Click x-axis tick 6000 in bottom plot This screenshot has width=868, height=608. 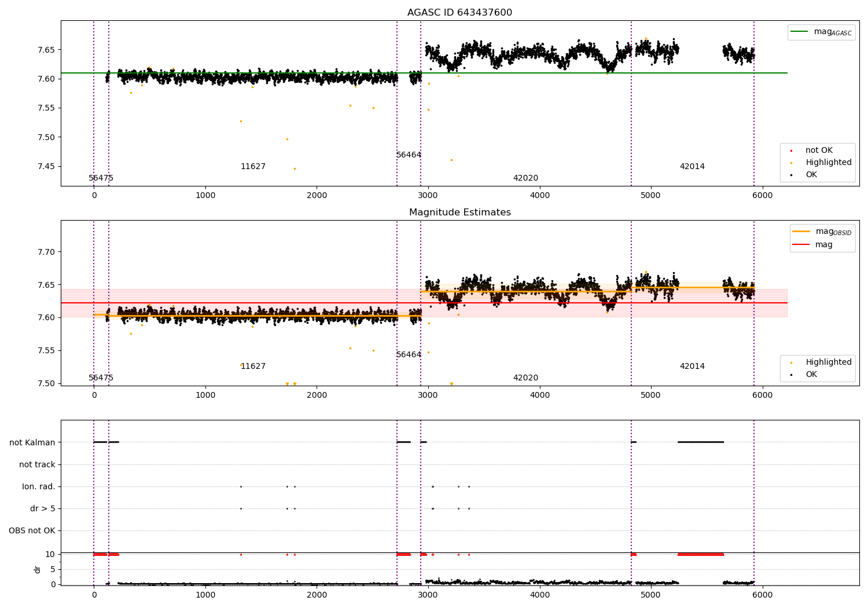(x=762, y=595)
